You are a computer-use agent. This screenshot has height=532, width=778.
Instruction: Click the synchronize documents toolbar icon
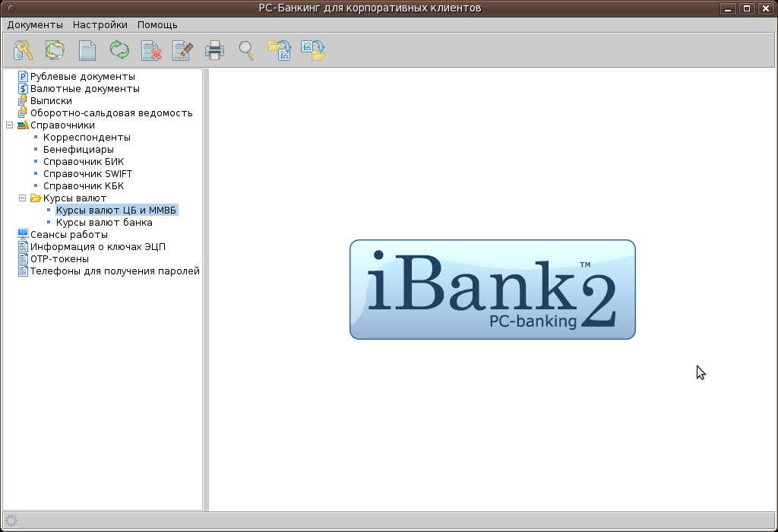click(55, 51)
